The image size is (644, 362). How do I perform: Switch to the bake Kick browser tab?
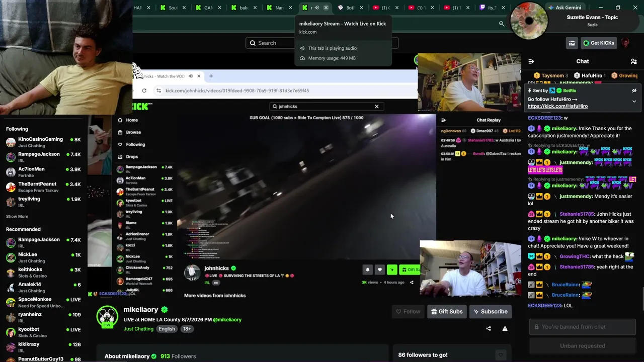[244, 8]
